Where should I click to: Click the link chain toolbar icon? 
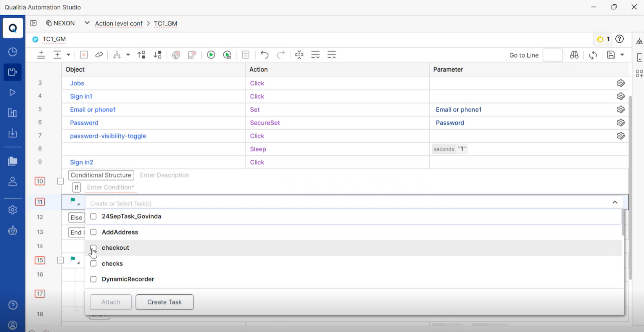pos(99,55)
